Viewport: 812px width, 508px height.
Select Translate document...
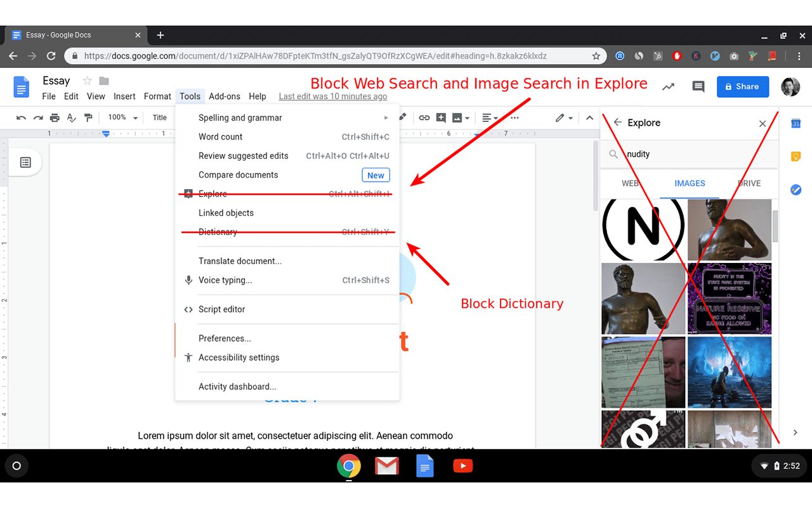coord(287,261)
